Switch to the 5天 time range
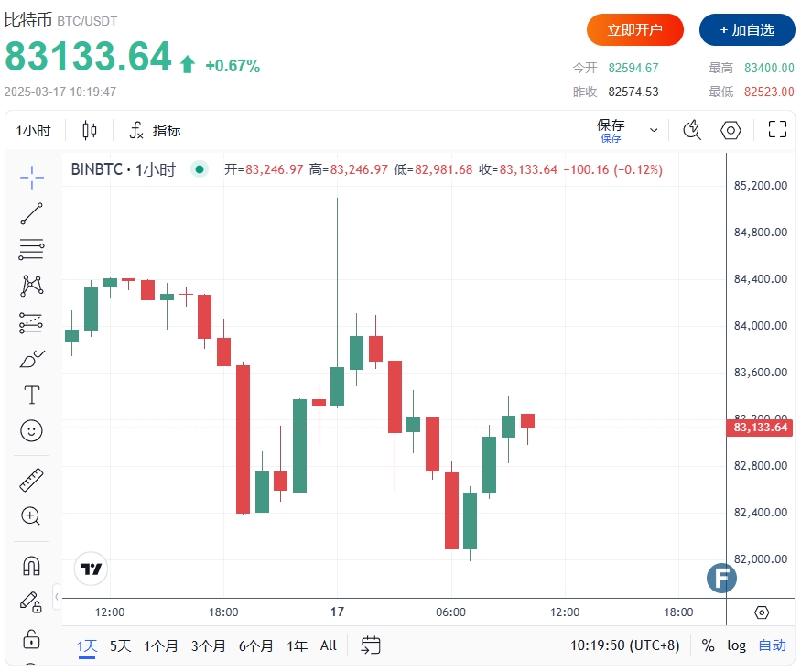The width and height of the screenshot is (801, 672). [121, 646]
